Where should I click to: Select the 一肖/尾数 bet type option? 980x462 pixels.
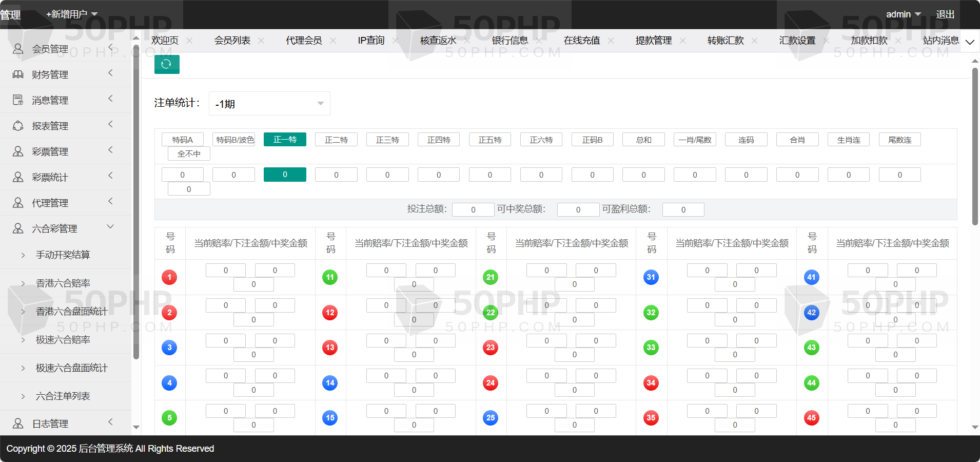coord(695,140)
